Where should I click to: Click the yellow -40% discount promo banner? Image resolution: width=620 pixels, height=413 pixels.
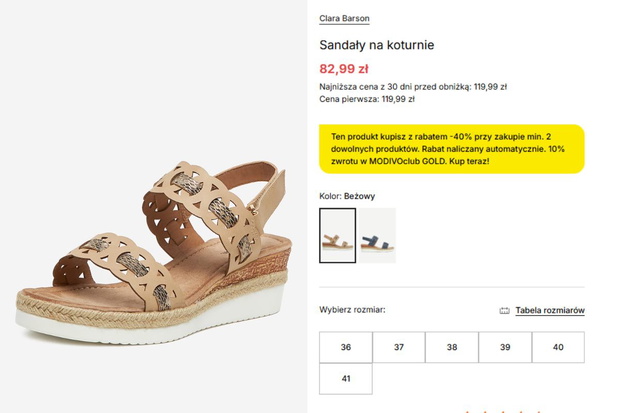(452, 149)
